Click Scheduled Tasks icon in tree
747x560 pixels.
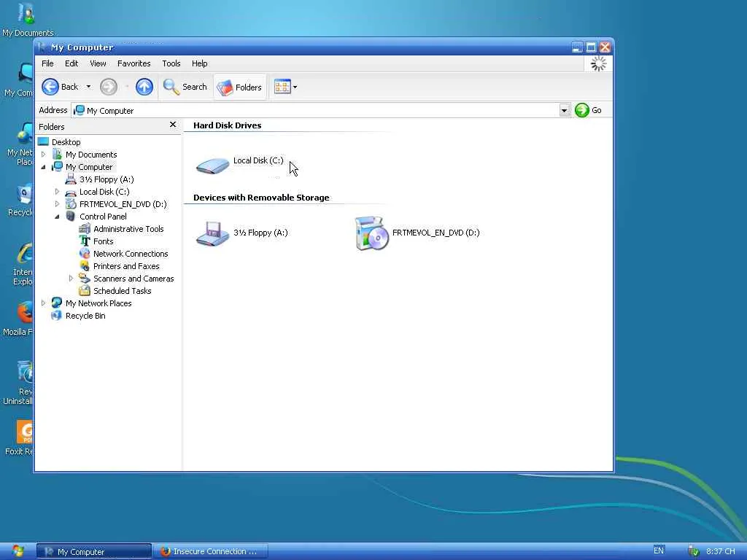coord(85,290)
